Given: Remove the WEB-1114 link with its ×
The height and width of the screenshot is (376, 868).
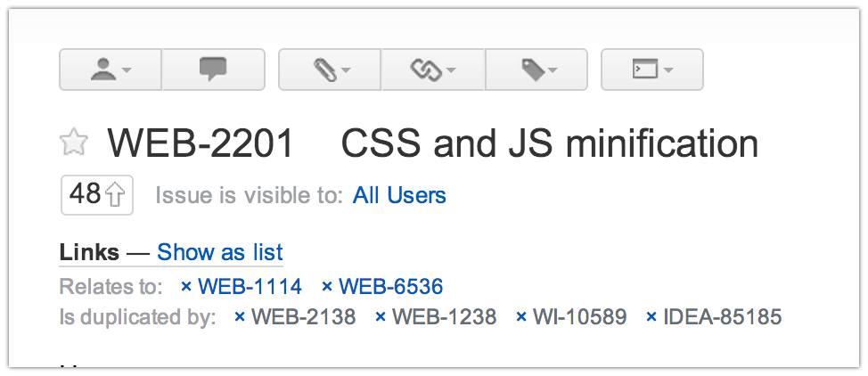Looking at the screenshot, I should (186, 287).
